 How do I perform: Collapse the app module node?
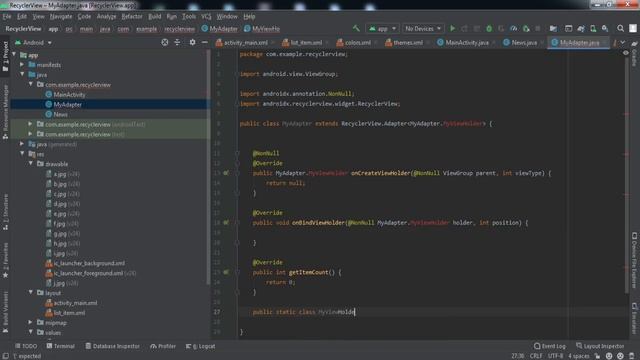click(14, 55)
